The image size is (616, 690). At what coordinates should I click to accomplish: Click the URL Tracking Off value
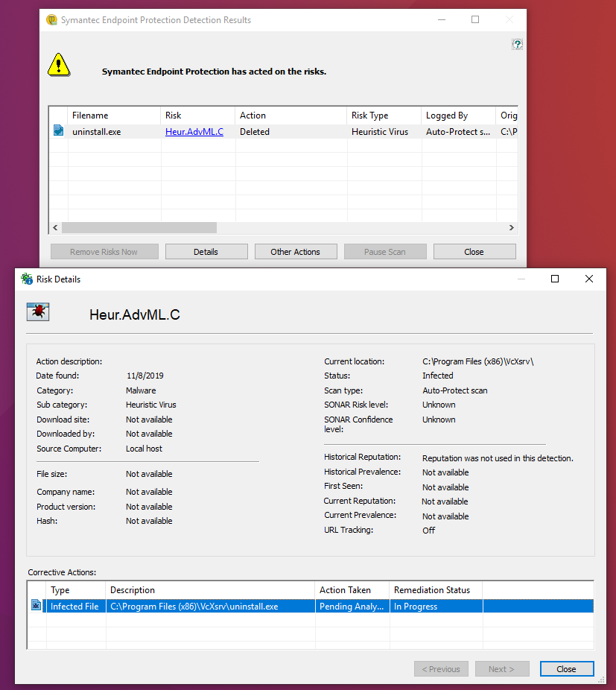click(x=428, y=531)
